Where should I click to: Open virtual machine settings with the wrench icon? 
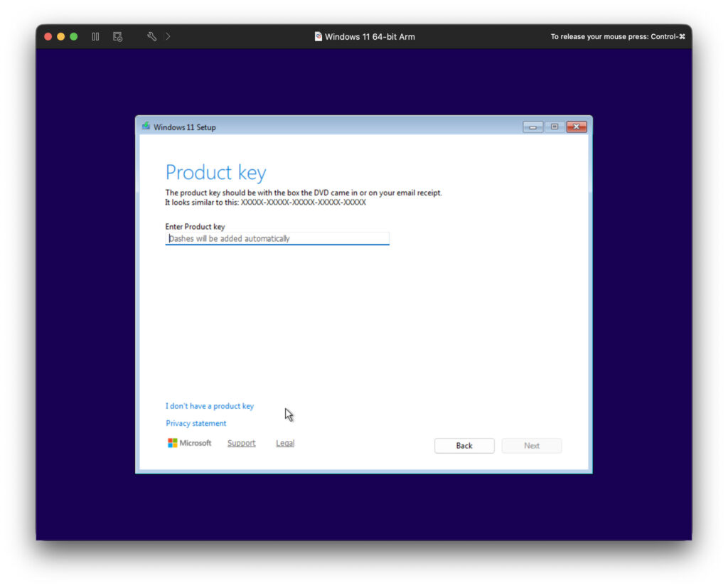click(x=151, y=36)
